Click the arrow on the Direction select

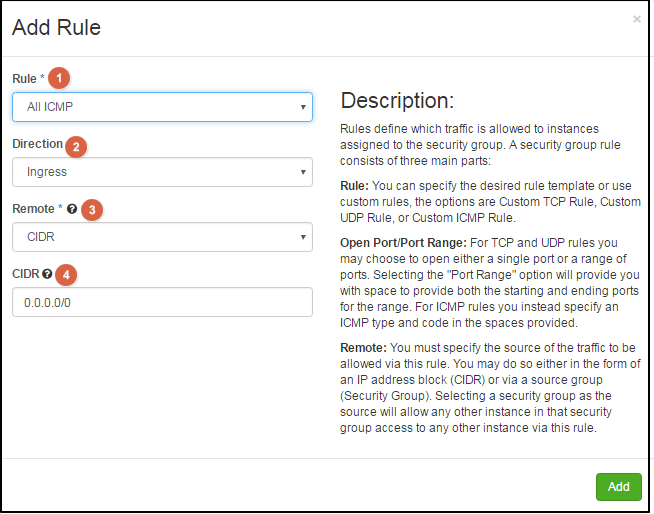(x=303, y=172)
